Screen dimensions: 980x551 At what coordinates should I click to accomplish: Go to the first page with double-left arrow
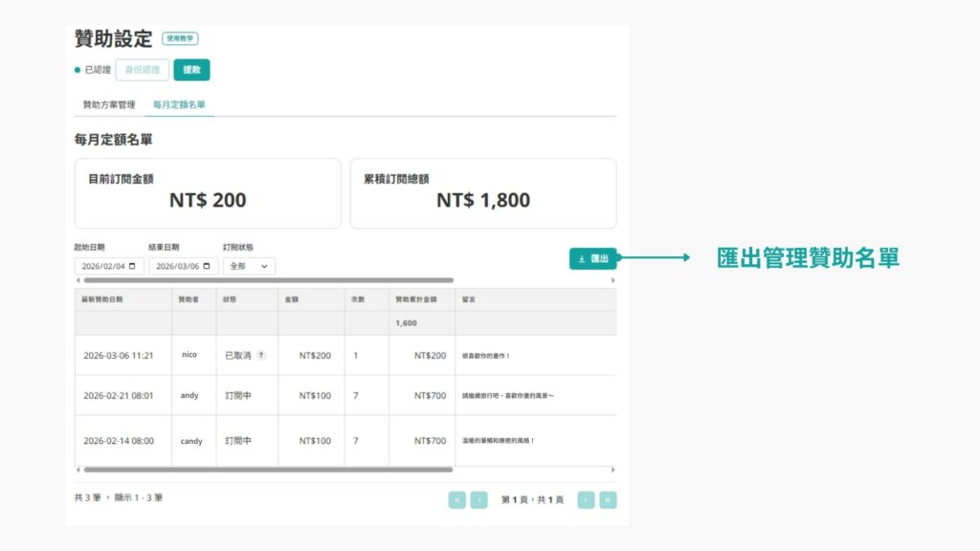click(x=457, y=499)
